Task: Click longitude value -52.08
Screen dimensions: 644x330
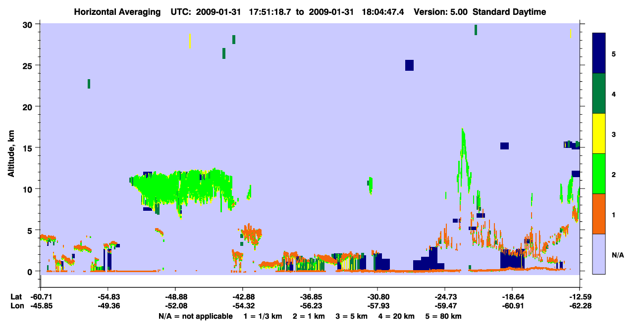Action: point(175,306)
